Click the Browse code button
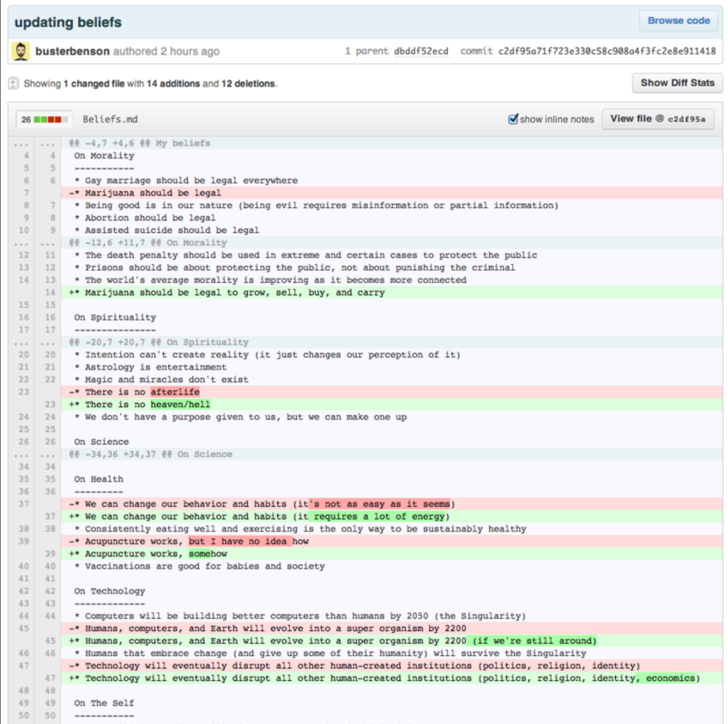Viewport: 728px width, 724px height. click(x=678, y=21)
